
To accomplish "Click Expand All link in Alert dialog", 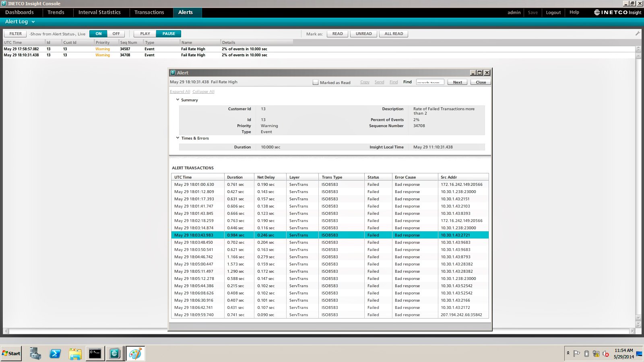I will point(180,92).
